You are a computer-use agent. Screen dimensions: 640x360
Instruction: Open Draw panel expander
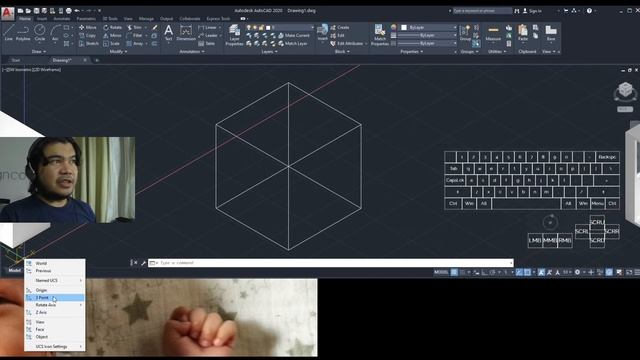click(39, 52)
